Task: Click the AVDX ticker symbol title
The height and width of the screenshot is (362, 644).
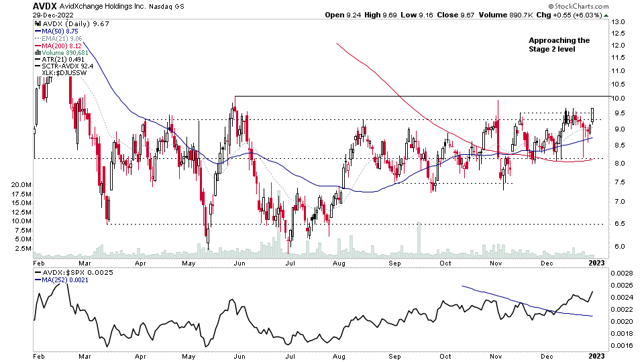Action: [45, 6]
